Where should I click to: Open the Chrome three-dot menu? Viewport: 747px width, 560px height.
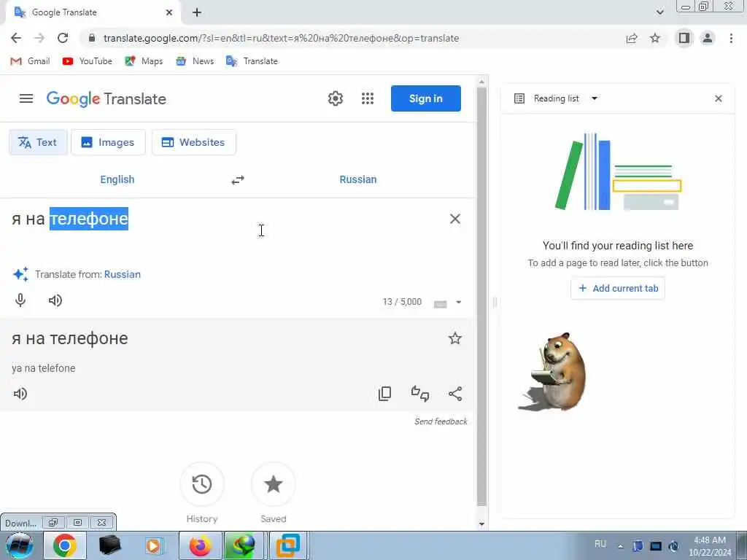click(731, 38)
